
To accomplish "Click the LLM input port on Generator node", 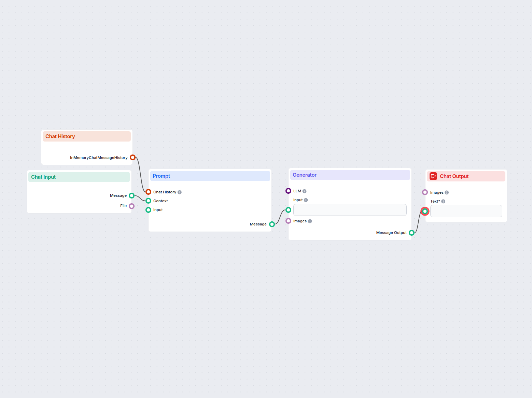I will point(288,191).
